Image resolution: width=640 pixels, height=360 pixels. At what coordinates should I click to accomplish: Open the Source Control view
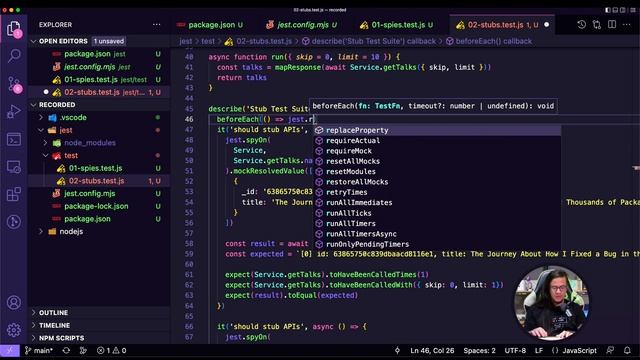[x=14, y=84]
